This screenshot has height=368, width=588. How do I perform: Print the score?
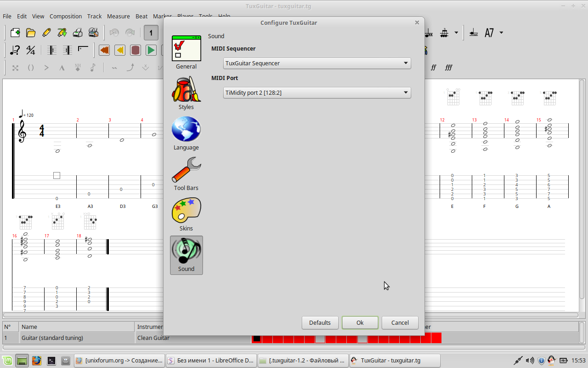pyautogui.click(x=78, y=33)
